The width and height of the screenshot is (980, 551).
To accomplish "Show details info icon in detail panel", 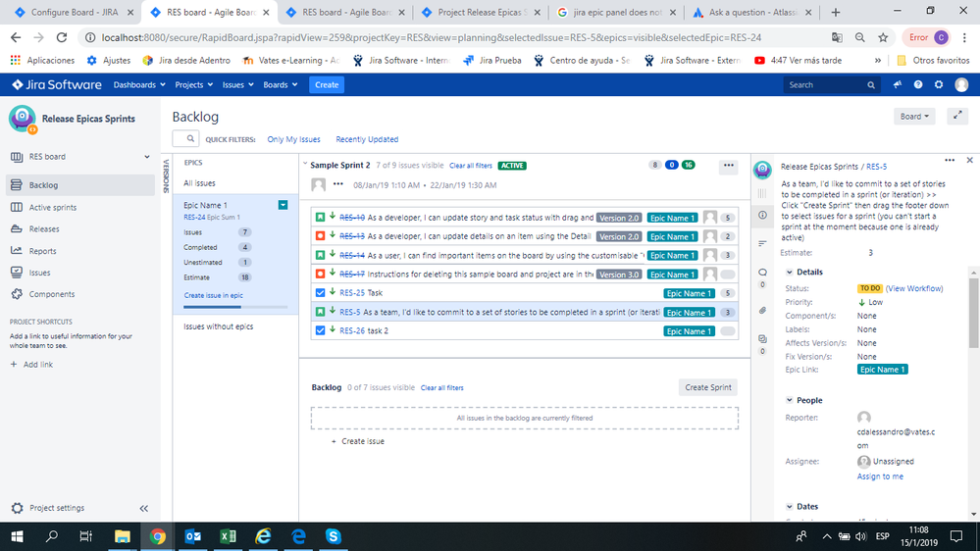I will click(762, 215).
